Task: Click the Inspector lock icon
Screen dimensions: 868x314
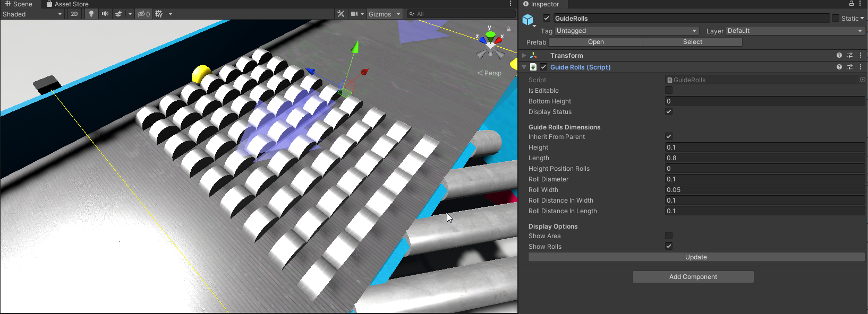Action: click(851, 4)
